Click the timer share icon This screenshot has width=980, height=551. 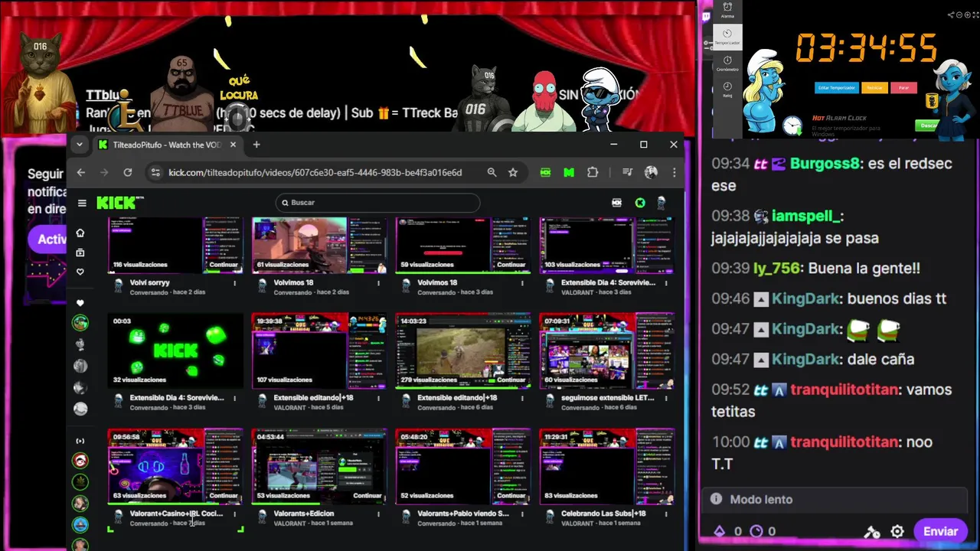click(951, 15)
